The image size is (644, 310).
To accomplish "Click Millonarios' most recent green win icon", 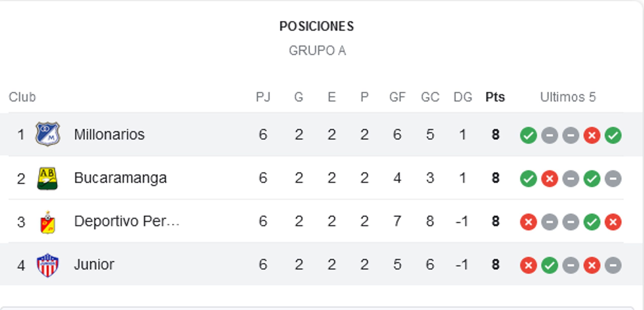I will tap(613, 135).
